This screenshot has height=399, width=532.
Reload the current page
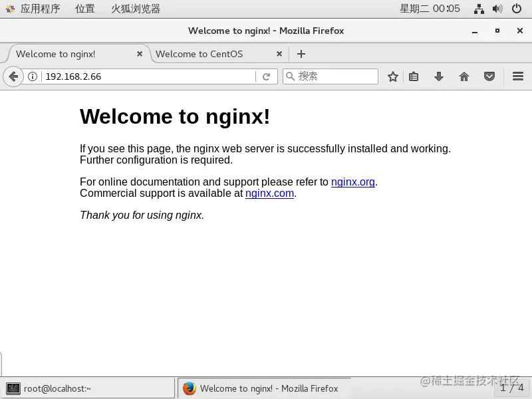click(x=267, y=76)
